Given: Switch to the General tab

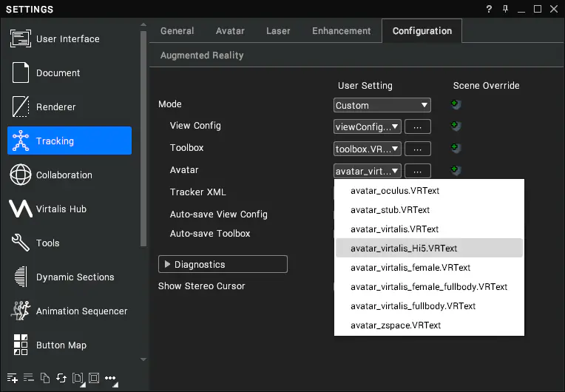Looking at the screenshot, I should 177,31.
